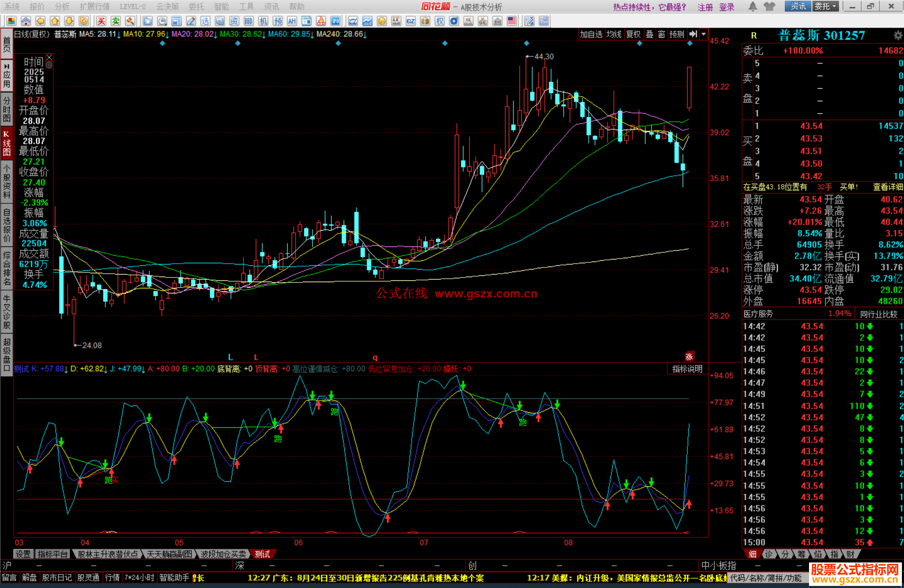Open the 扩展行情 menu
The image size is (904, 588).
coord(95,6)
